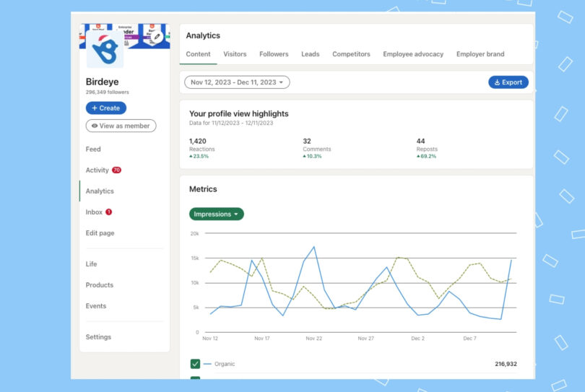Switch to the Competitors tab
The height and width of the screenshot is (392, 585).
coord(351,54)
